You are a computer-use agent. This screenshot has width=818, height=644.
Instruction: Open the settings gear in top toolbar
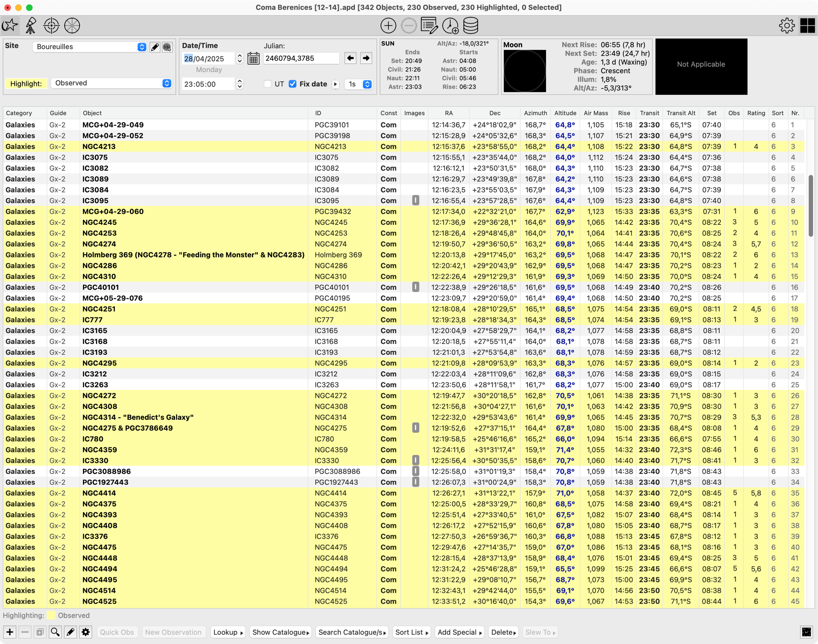coord(787,25)
